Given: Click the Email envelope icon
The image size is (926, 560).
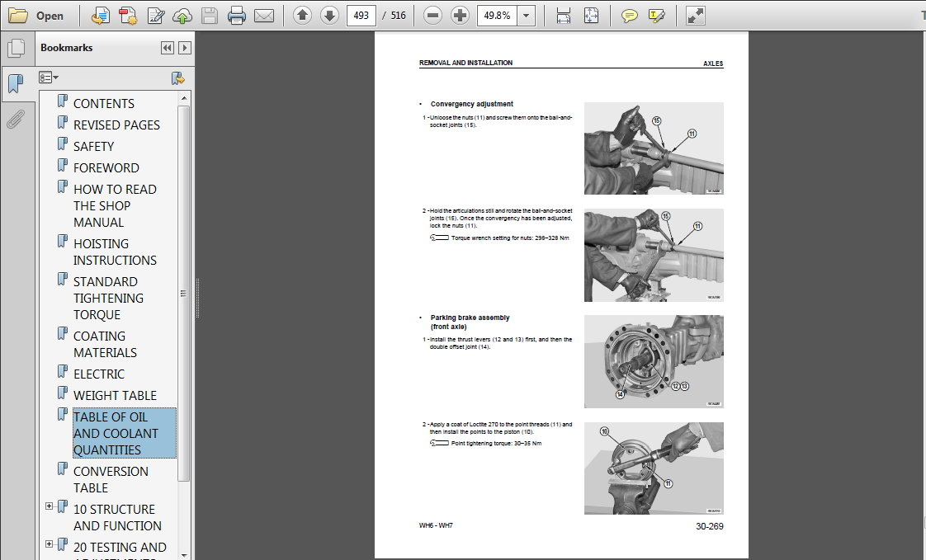Looking at the screenshot, I should [x=264, y=16].
